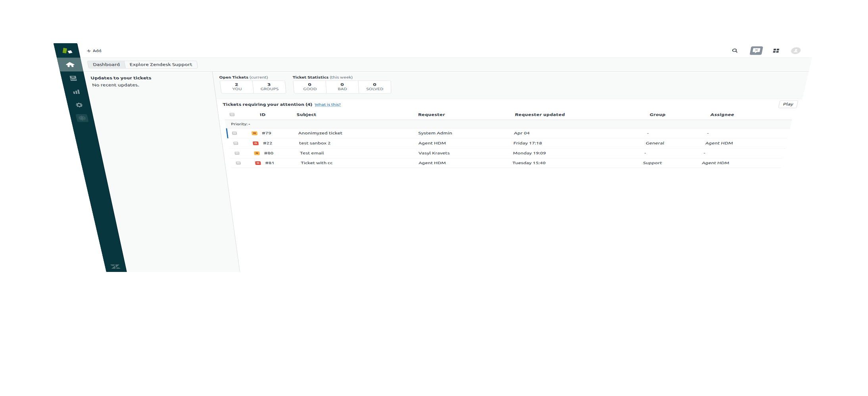Screen dimensions: 868x396
Task: Sort by the Assignee column header
Action: pyautogui.click(x=722, y=115)
